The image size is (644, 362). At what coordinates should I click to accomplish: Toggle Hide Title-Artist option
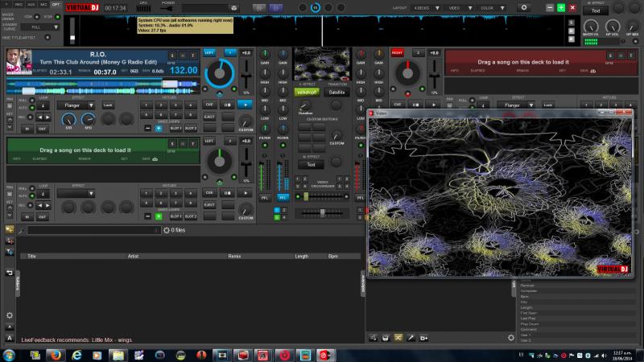47,37
